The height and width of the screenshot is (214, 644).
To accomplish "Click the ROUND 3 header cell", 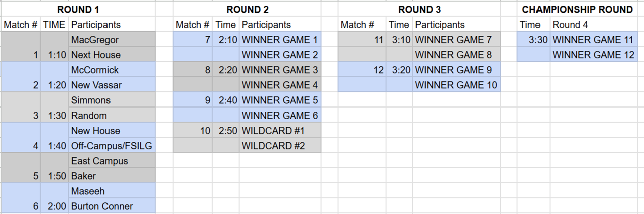I will click(418, 9).
